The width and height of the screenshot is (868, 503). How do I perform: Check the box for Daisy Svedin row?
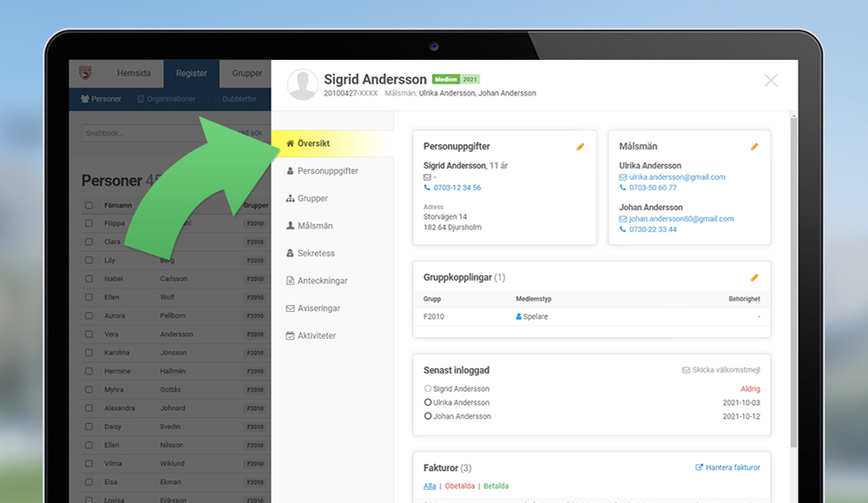89,427
